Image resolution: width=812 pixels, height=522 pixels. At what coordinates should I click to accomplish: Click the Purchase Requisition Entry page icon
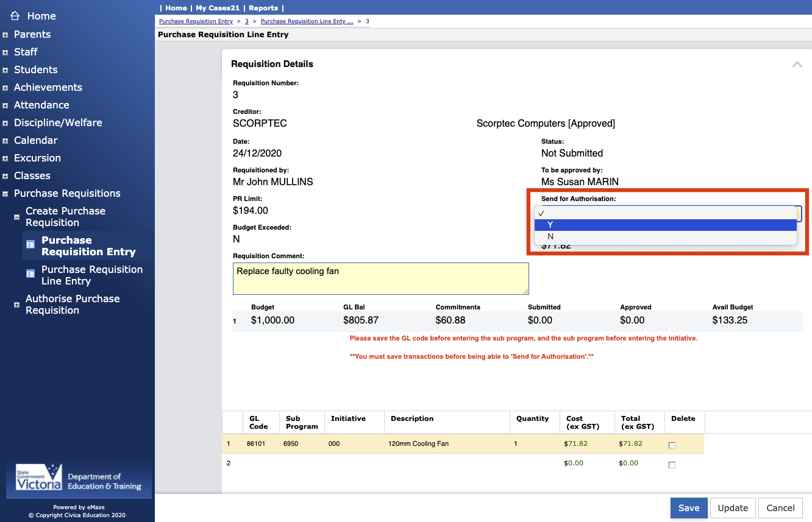click(30, 244)
